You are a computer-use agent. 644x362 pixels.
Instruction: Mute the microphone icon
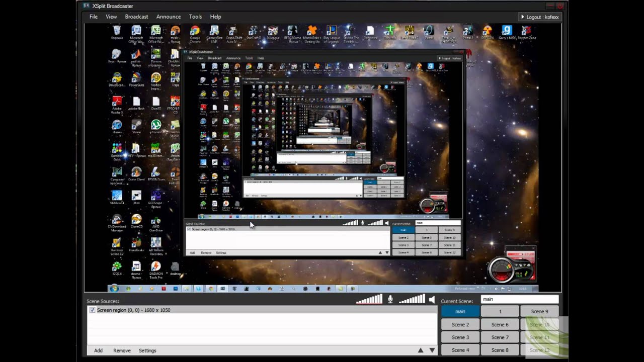(x=390, y=300)
